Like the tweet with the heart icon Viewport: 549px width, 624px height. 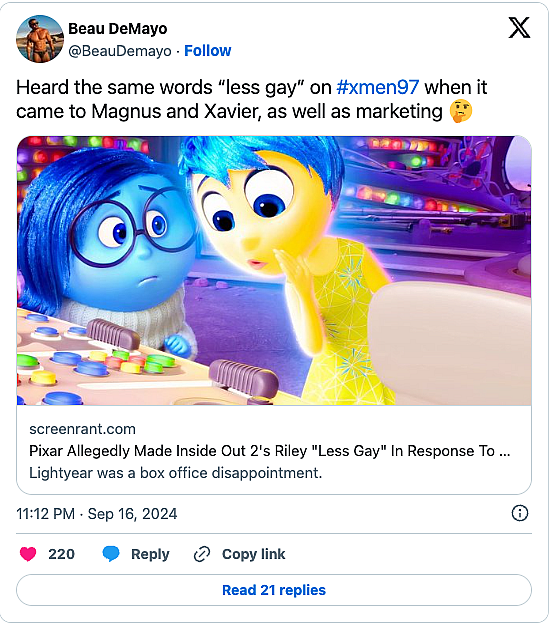click(28, 554)
